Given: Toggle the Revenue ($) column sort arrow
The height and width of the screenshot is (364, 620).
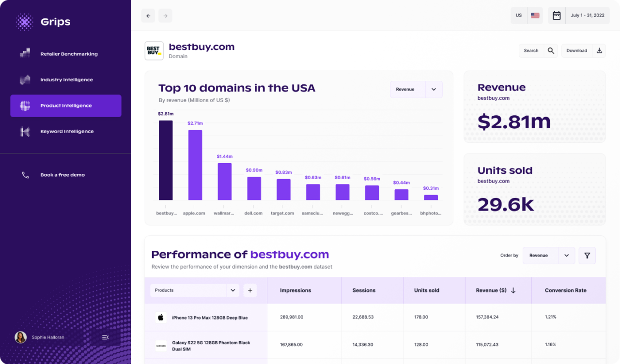Looking at the screenshot, I should (x=513, y=290).
